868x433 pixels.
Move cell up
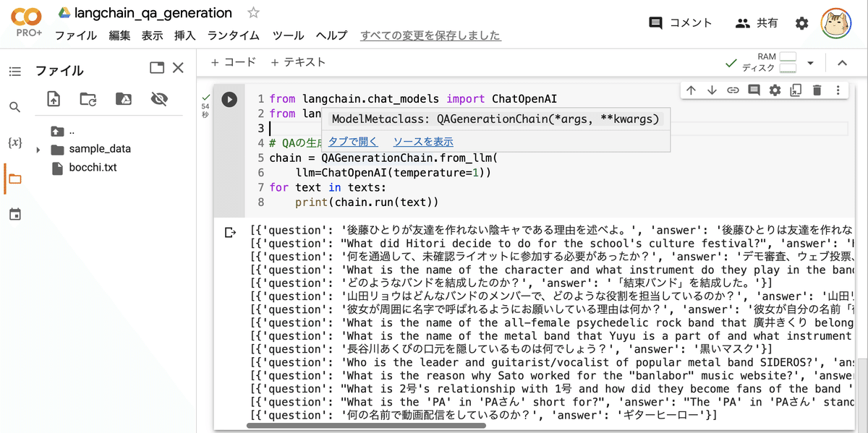click(x=691, y=90)
